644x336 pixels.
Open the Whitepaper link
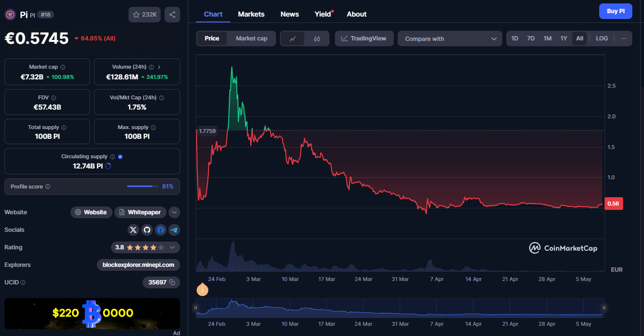[x=141, y=212]
